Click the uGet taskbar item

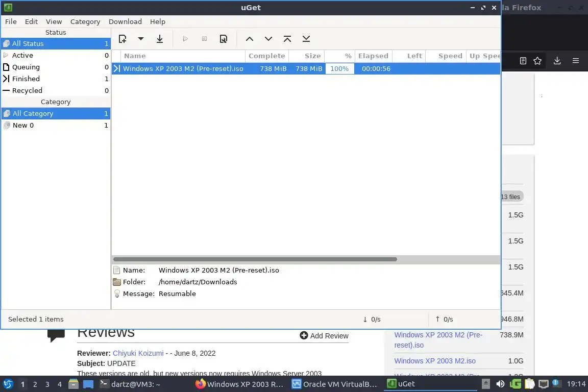pos(431,384)
